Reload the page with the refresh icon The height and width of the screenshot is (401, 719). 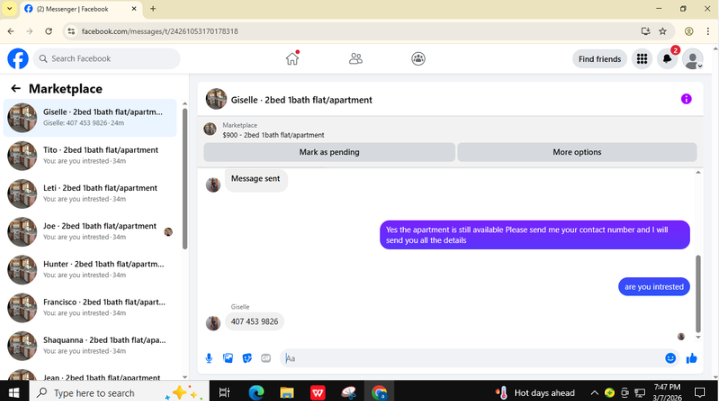click(x=49, y=31)
